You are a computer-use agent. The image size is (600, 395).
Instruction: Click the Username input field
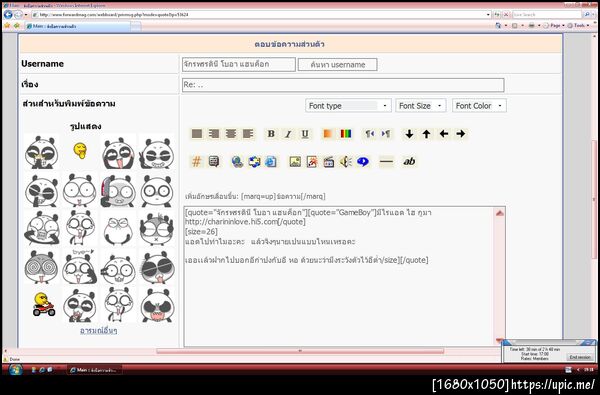pyautogui.click(x=239, y=64)
